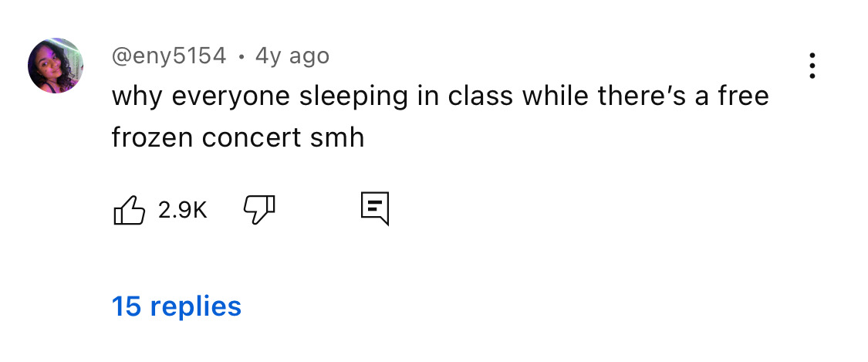View the commenter's channel via avatar

click(x=56, y=66)
